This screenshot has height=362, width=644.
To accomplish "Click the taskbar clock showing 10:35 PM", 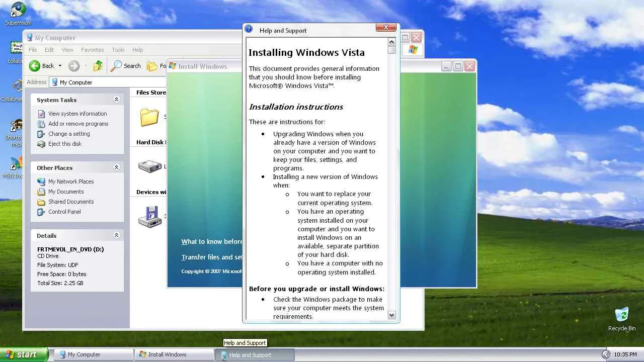I will coord(625,354).
